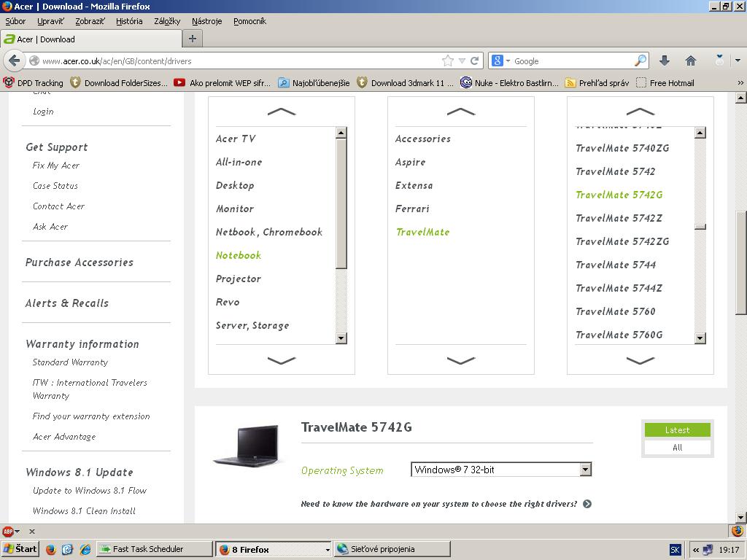Select TravelMate 5744Z model
This screenshot has width=747, height=560.
pyautogui.click(x=619, y=288)
